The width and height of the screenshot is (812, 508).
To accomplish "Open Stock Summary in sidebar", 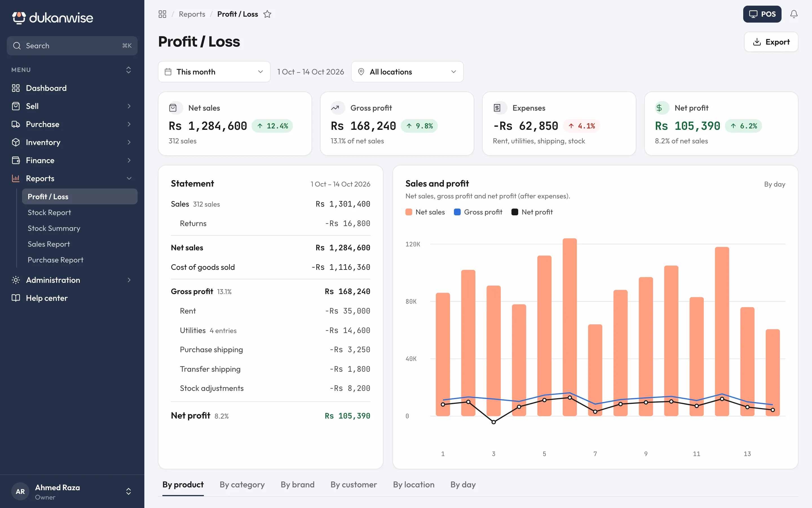I will [80, 228].
